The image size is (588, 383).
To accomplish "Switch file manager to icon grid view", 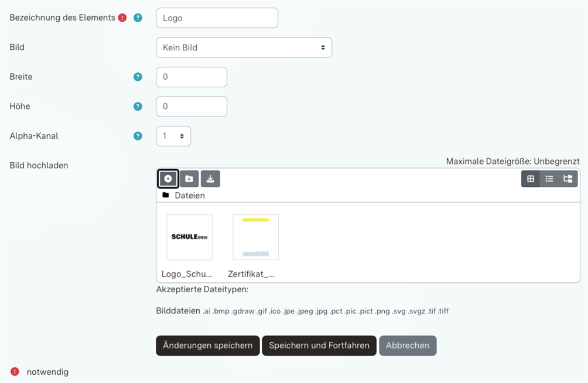I will (531, 179).
